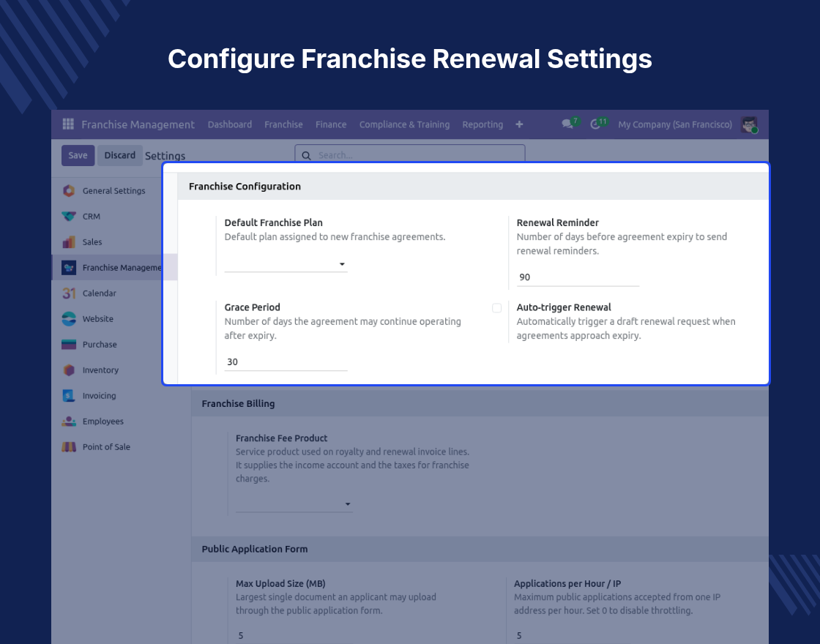Screen dimensions: 820x644
Task: Open the General Settings icon in sidebar
Action: pos(69,191)
